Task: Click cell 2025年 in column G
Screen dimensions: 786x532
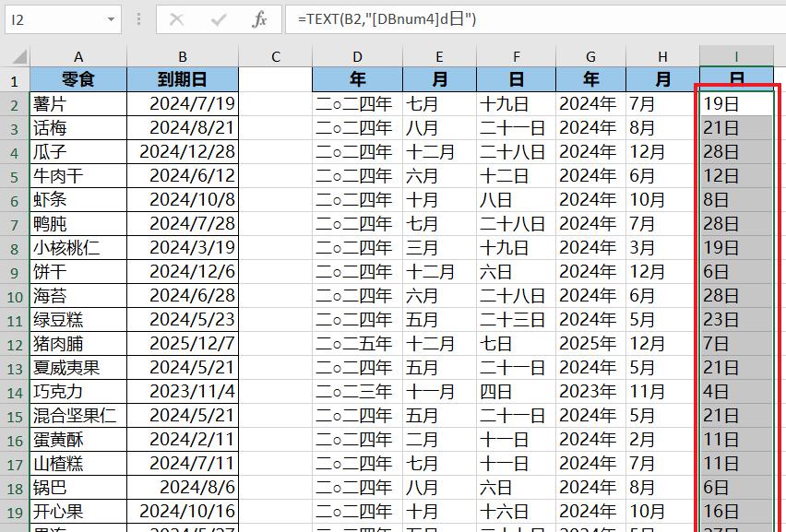Action: coord(590,344)
